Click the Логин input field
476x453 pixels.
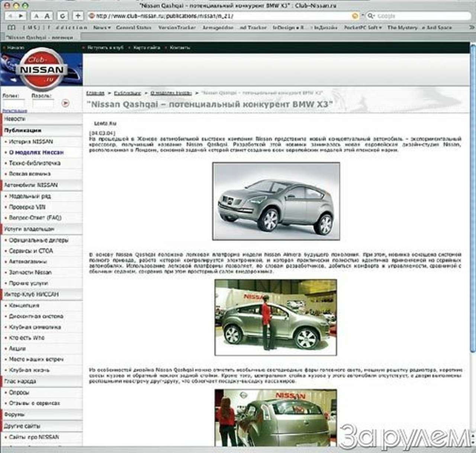click(13, 104)
